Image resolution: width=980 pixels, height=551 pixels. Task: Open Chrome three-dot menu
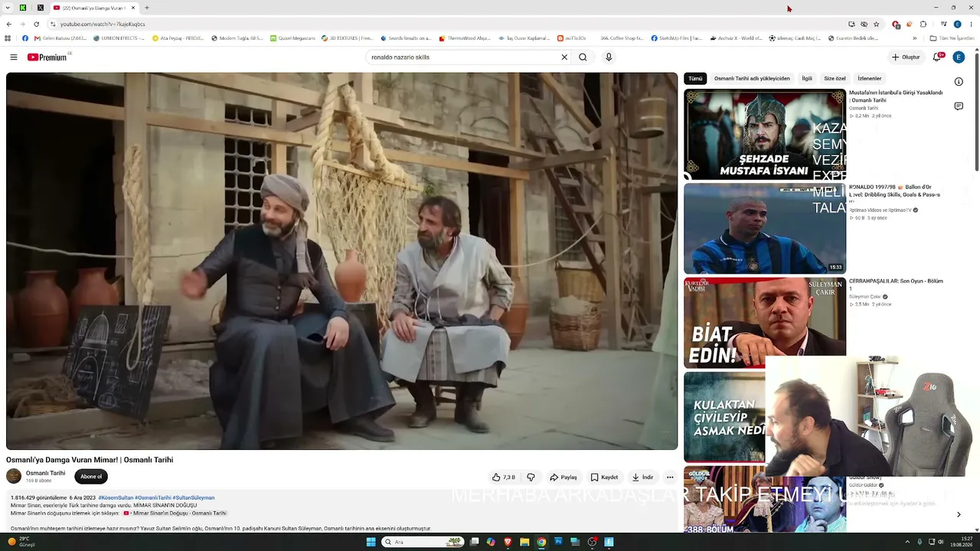point(971,24)
